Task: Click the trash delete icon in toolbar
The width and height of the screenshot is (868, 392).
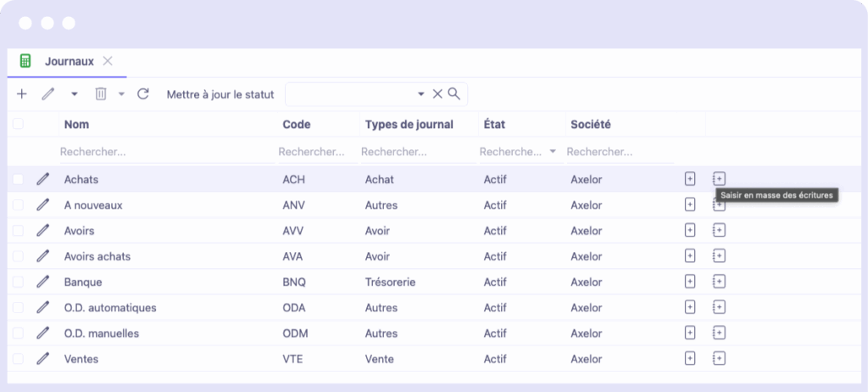Action: click(x=101, y=94)
